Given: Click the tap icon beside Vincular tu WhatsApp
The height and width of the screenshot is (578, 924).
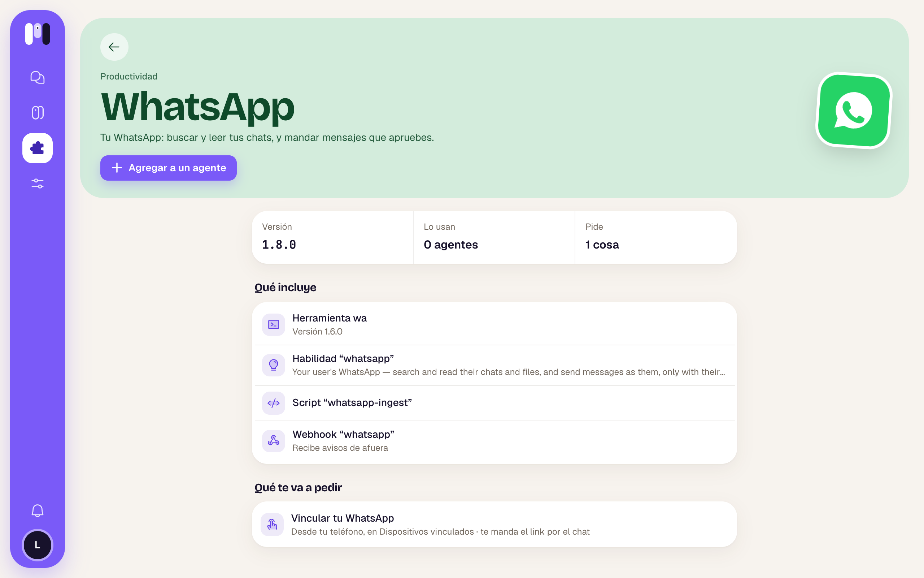Looking at the screenshot, I should (272, 524).
